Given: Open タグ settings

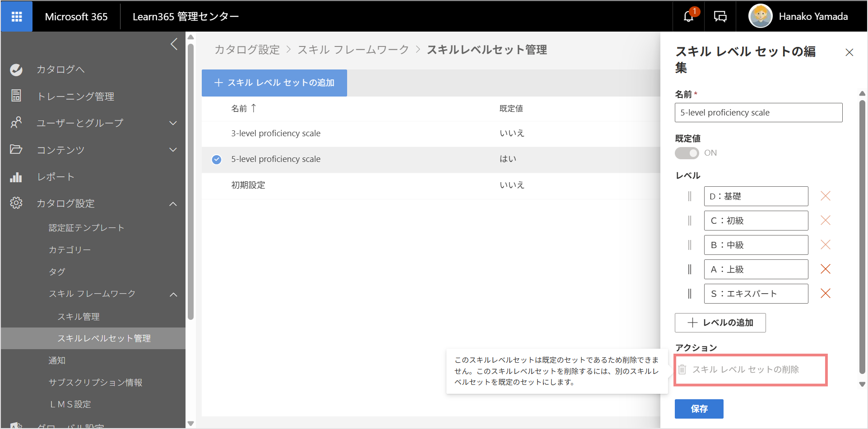Looking at the screenshot, I should pyautogui.click(x=57, y=272).
